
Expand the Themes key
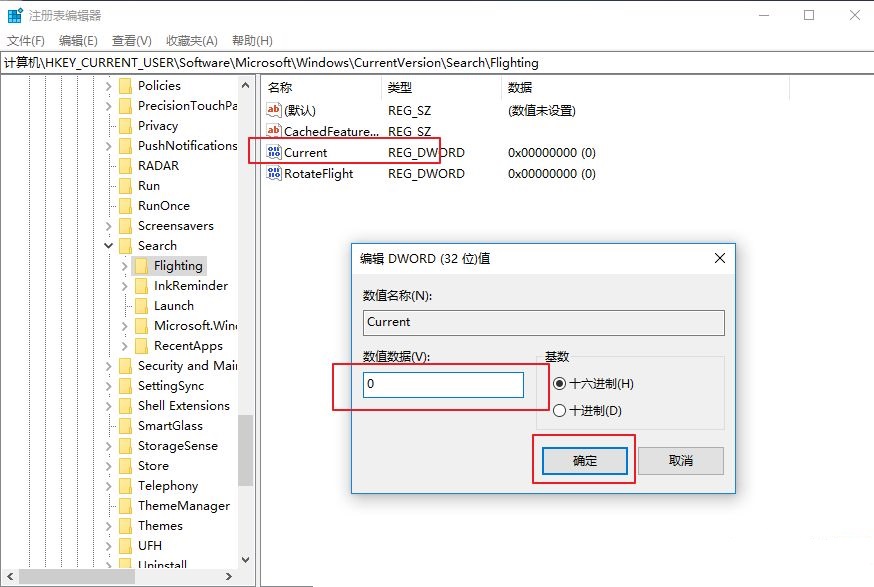click(108, 525)
